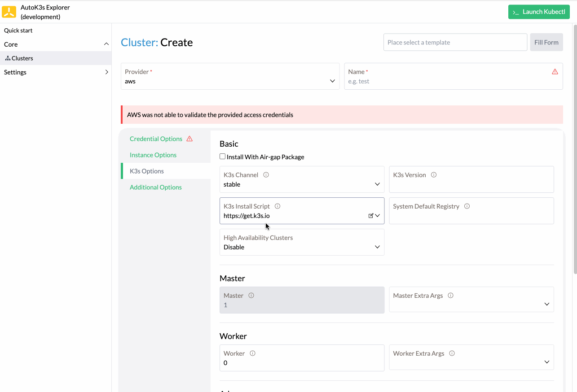Screen dimensions: 577x392
Task: Click the warning icon beside the Name field
Action: click(555, 71)
